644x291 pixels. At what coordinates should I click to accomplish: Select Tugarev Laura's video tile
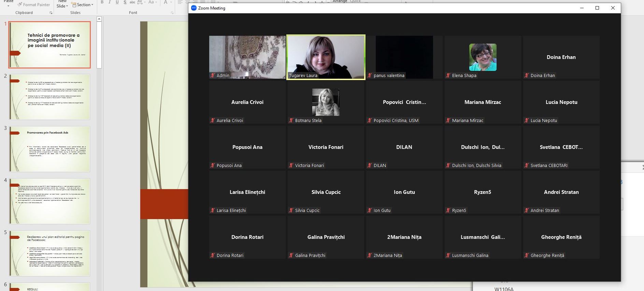(326, 57)
